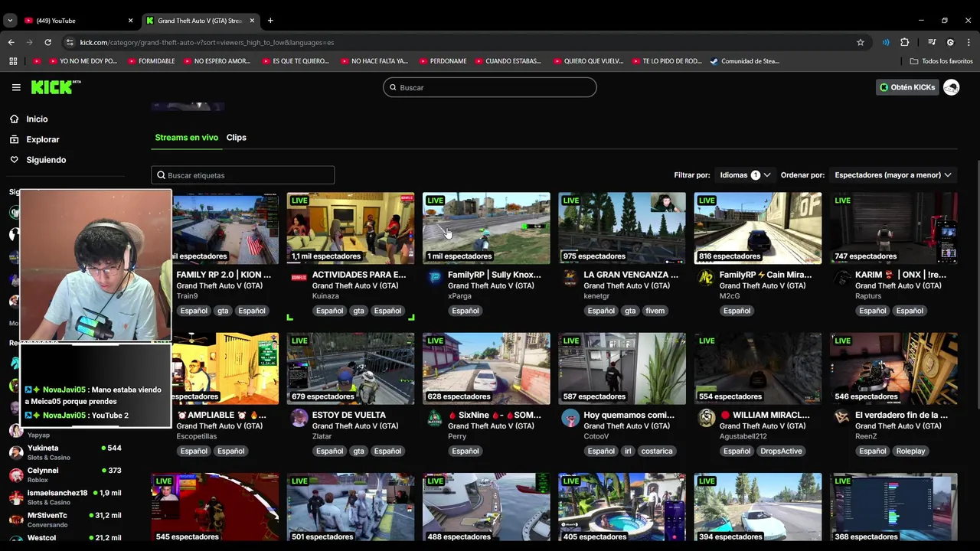The image size is (980, 551).
Task: Open ismaelsanchez18 channel in sidebar
Action: pos(65,497)
